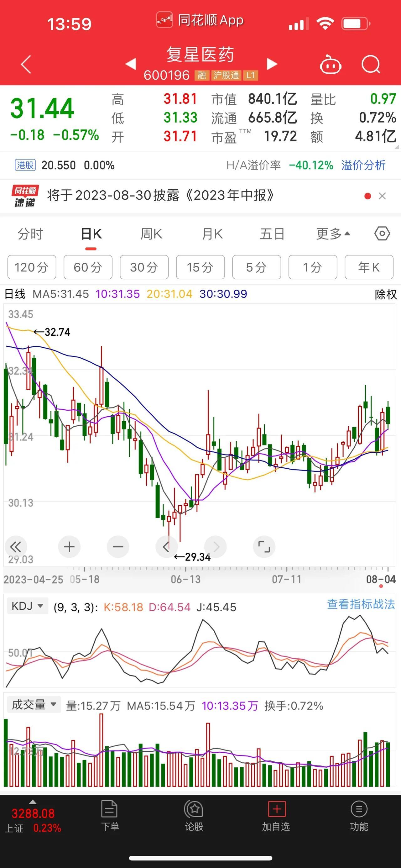
Task: Tap the 30:30.99 blue MA label
Action: [x=223, y=294]
